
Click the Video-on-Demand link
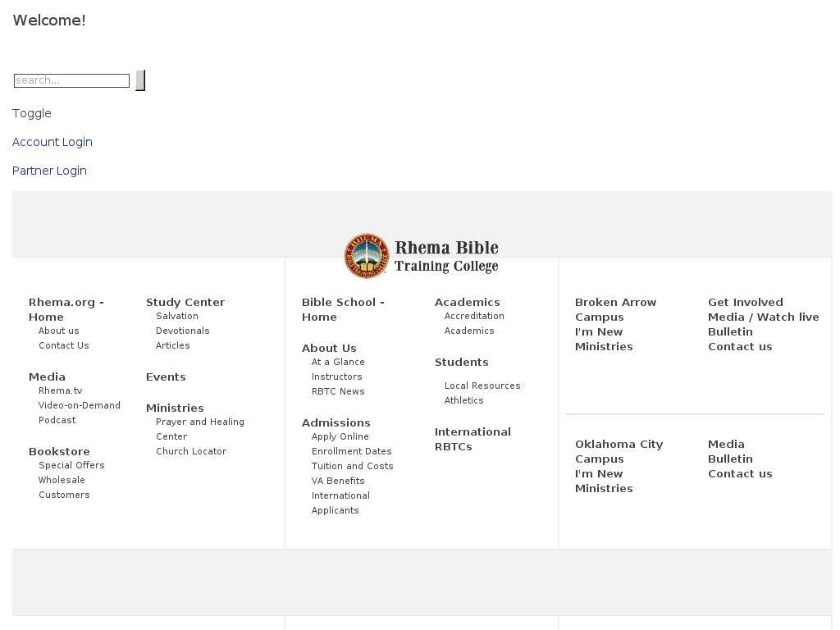[80, 405]
